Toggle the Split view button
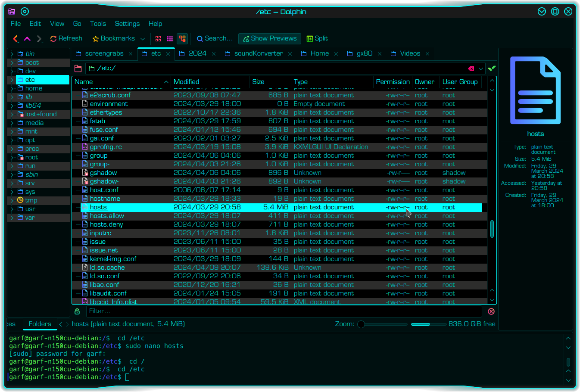 (x=317, y=39)
